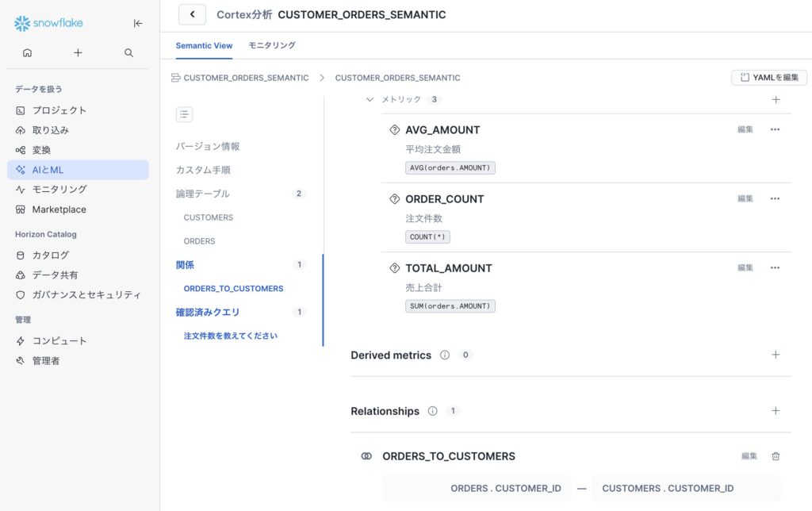Open more options for AVG_AMOUNT
Image resolution: width=812 pixels, height=511 pixels.
click(x=775, y=129)
